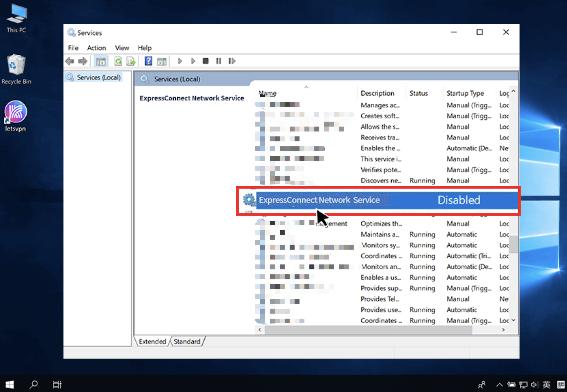Open the View menu
The height and width of the screenshot is (392, 567).
point(122,48)
